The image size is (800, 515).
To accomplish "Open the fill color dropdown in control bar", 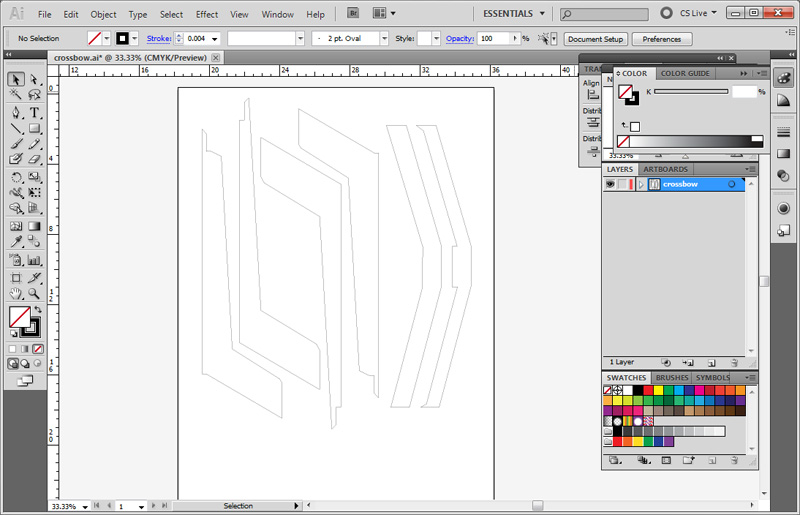I will point(107,38).
